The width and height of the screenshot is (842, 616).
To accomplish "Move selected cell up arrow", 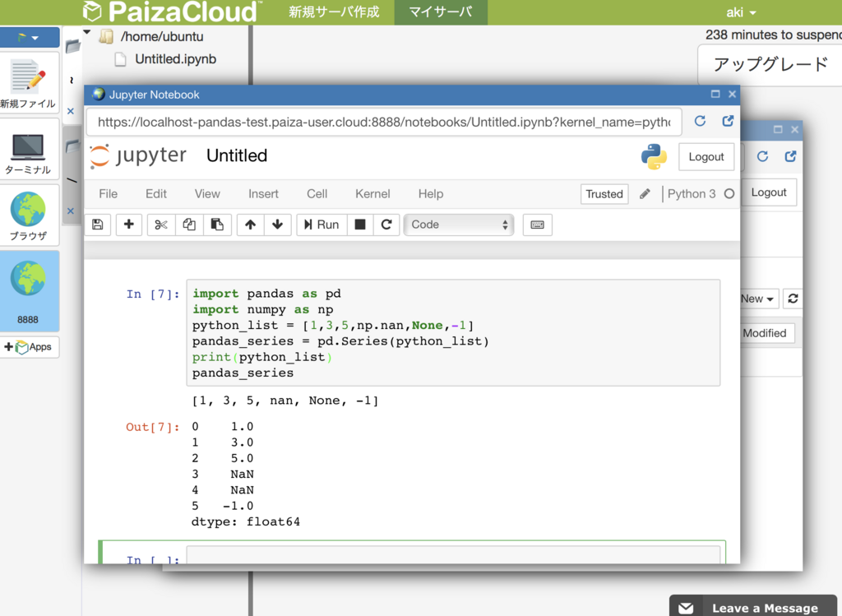I will tap(250, 225).
